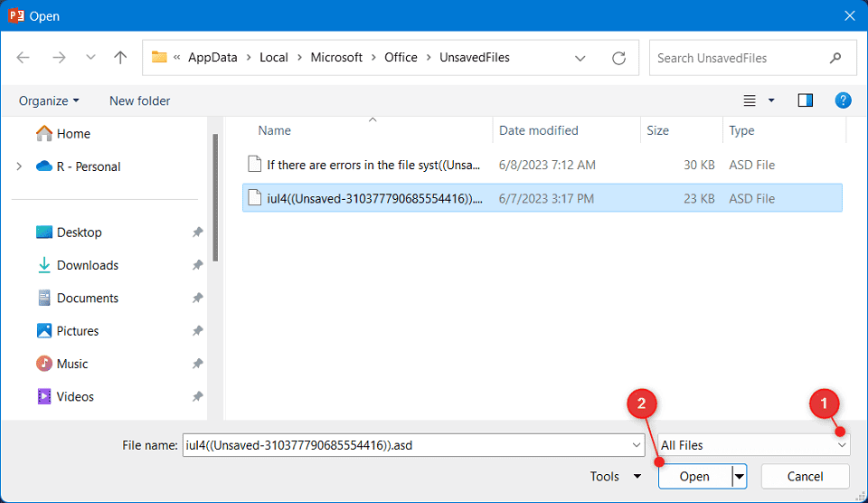Close the Open dialog window
Screen dimensions: 868x503
click(x=850, y=15)
